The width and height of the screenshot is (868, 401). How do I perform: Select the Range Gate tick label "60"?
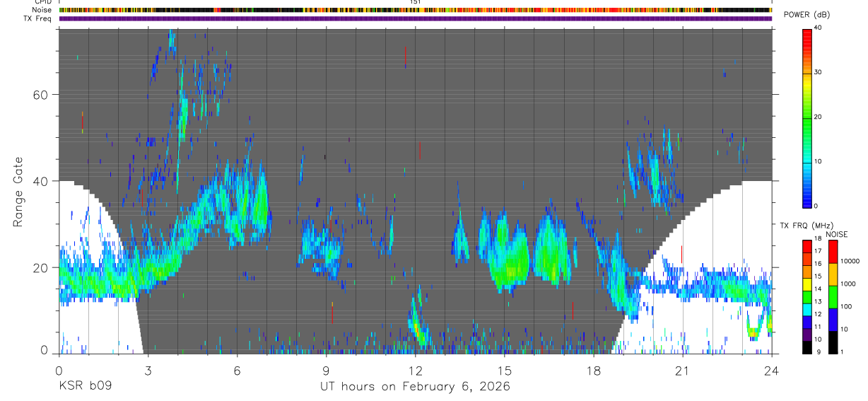tap(42, 95)
